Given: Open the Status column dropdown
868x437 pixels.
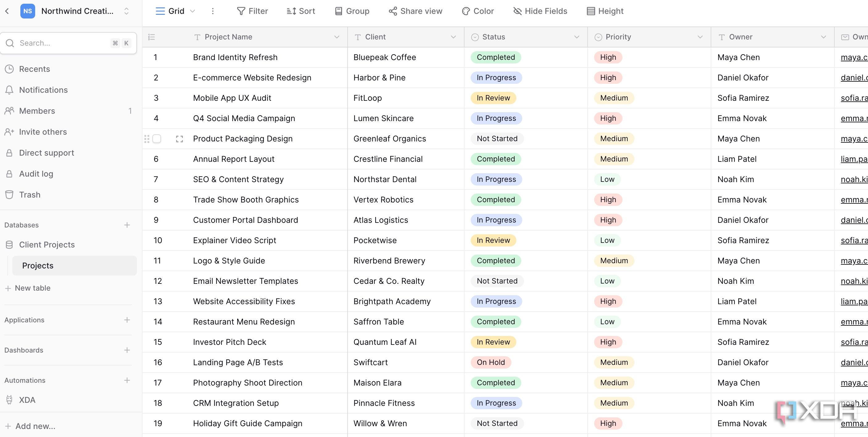Looking at the screenshot, I should point(577,37).
